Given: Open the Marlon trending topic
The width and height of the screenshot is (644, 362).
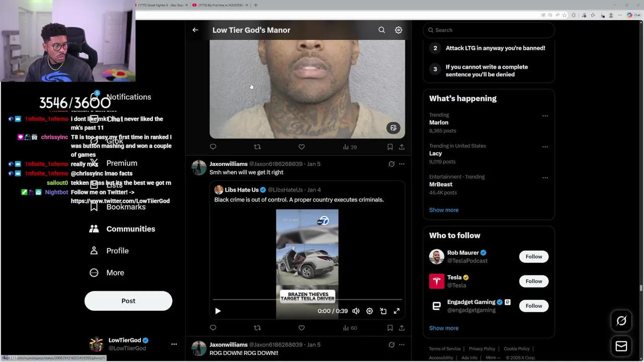Looking at the screenshot, I should click(439, 123).
